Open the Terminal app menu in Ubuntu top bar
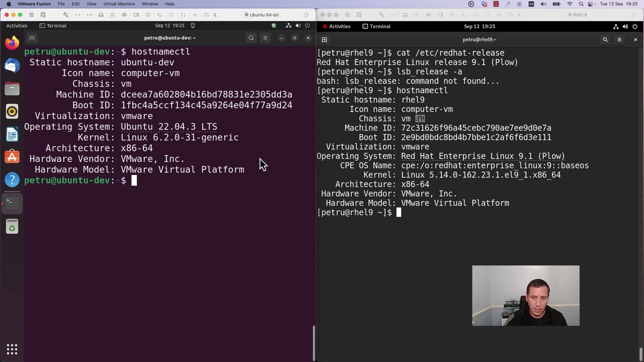 tap(53, 26)
